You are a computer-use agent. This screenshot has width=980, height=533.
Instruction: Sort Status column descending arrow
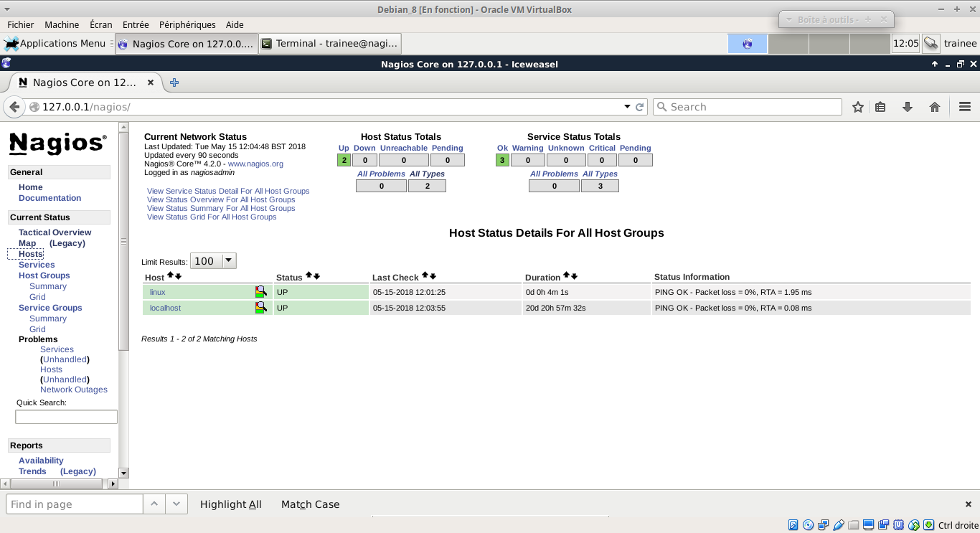[316, 276]
